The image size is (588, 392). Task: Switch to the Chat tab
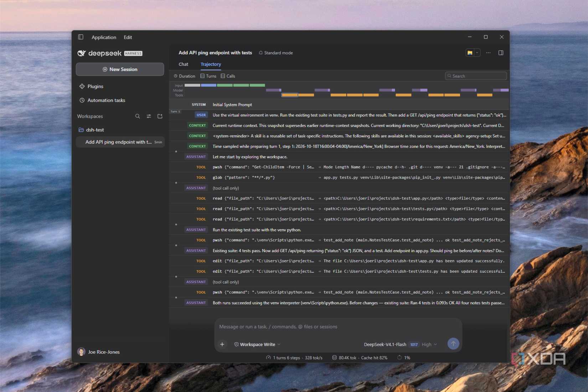pyautogui.click(x=184, y=64)
